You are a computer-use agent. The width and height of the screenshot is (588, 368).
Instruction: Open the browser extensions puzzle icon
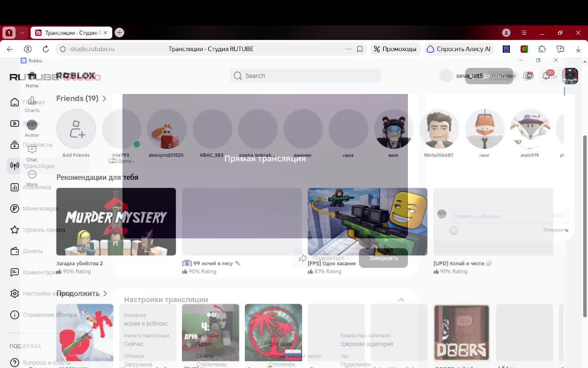(542, 49)
